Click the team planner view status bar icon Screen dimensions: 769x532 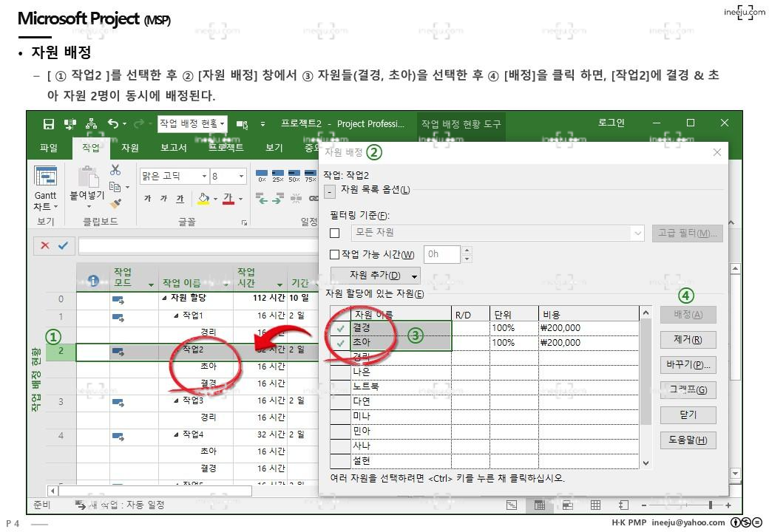(x=567, y=505)
